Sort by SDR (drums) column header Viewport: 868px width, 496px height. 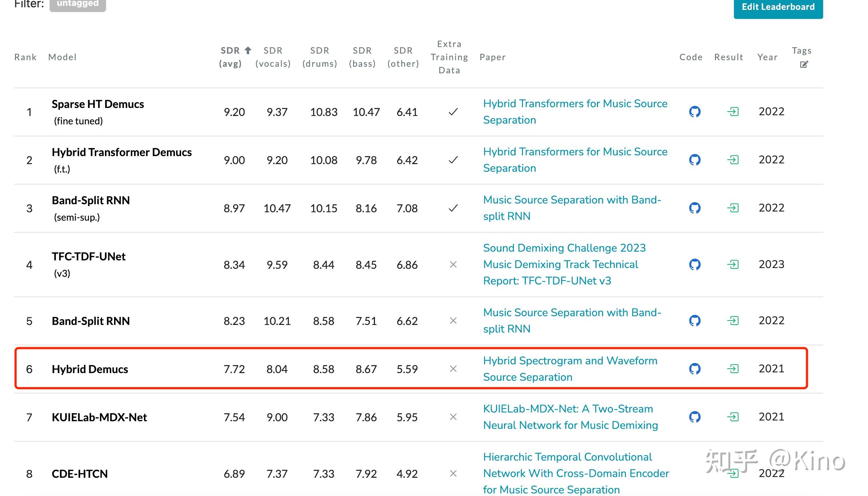[320, 57]
